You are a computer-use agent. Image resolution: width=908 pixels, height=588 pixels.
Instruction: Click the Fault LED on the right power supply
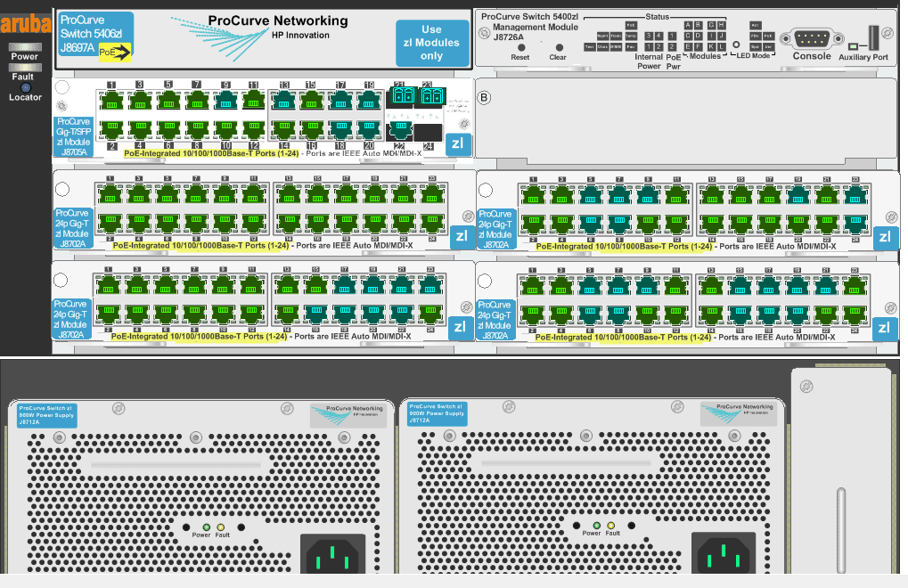(x=611, y=526)
